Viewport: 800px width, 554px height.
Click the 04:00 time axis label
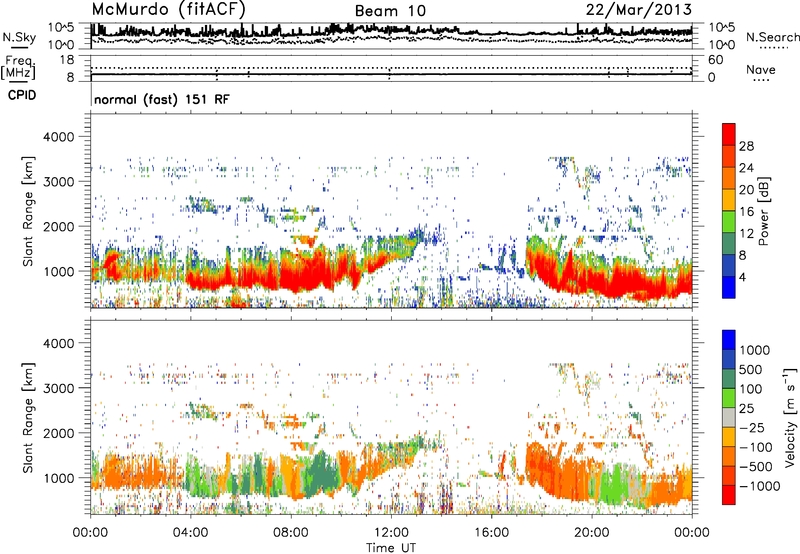point(190,533)
